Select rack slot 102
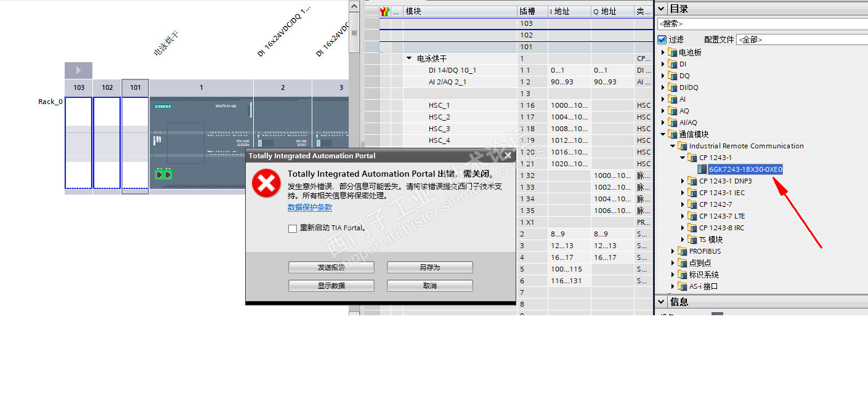 (x=107, y=142)
